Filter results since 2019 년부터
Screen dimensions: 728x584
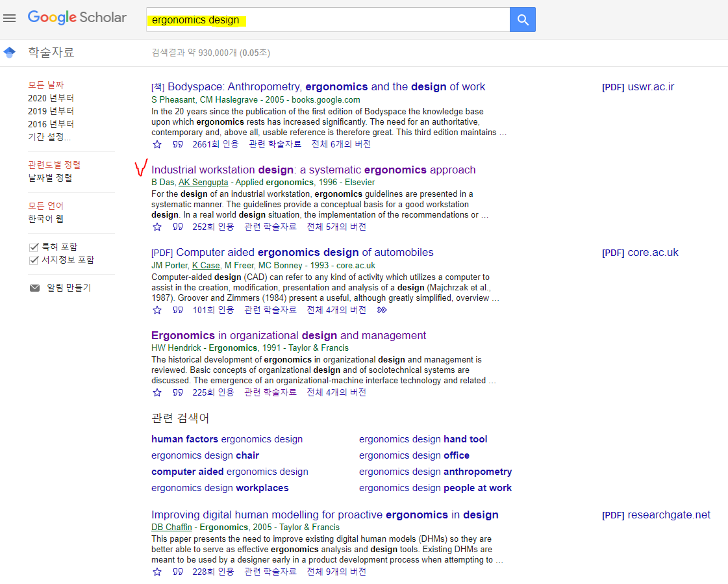pyautogui.click(x=51, y=111)
